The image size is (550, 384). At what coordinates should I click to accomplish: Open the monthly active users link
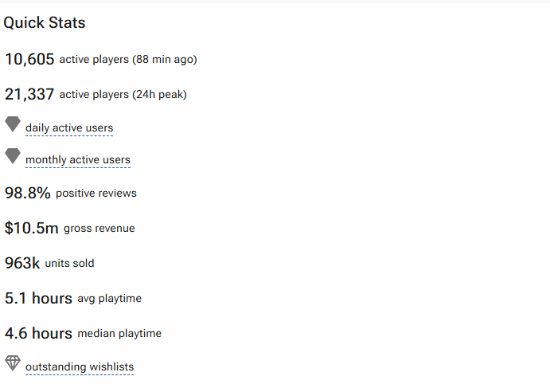click(x=78, y=160)
